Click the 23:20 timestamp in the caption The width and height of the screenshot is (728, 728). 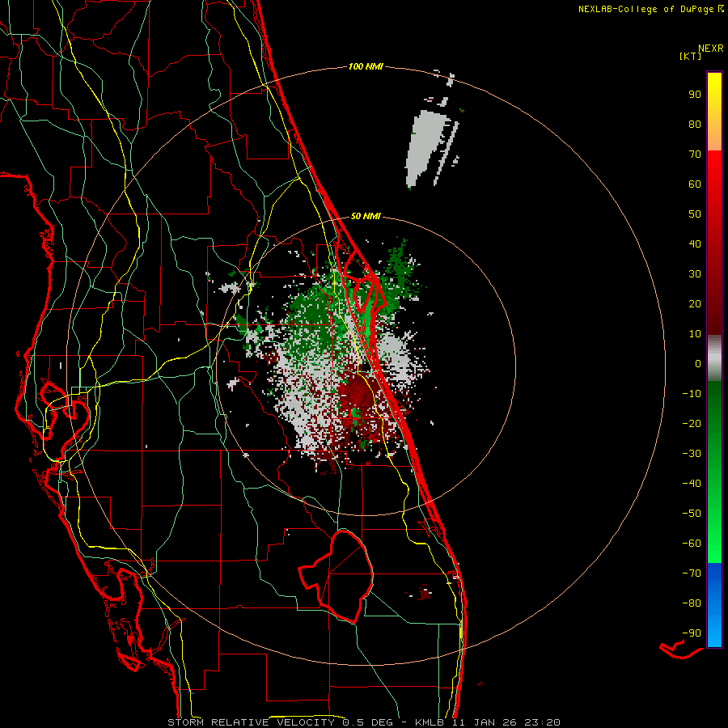coord(542,722)
